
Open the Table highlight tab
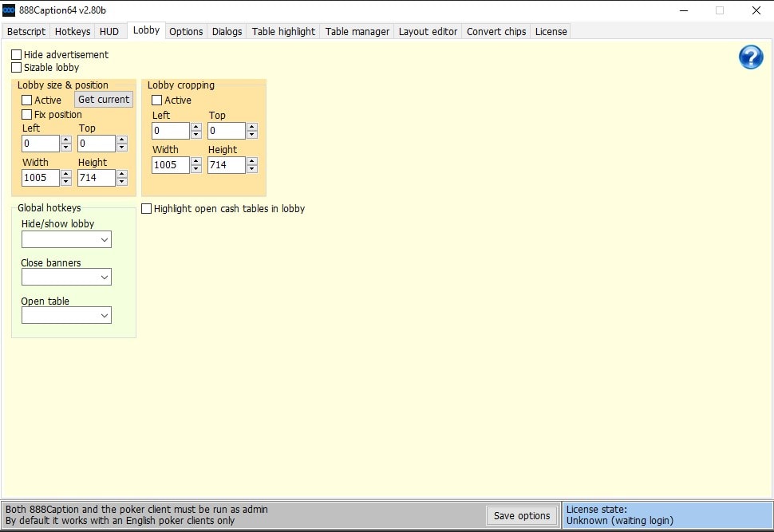[x=283, y=32]
